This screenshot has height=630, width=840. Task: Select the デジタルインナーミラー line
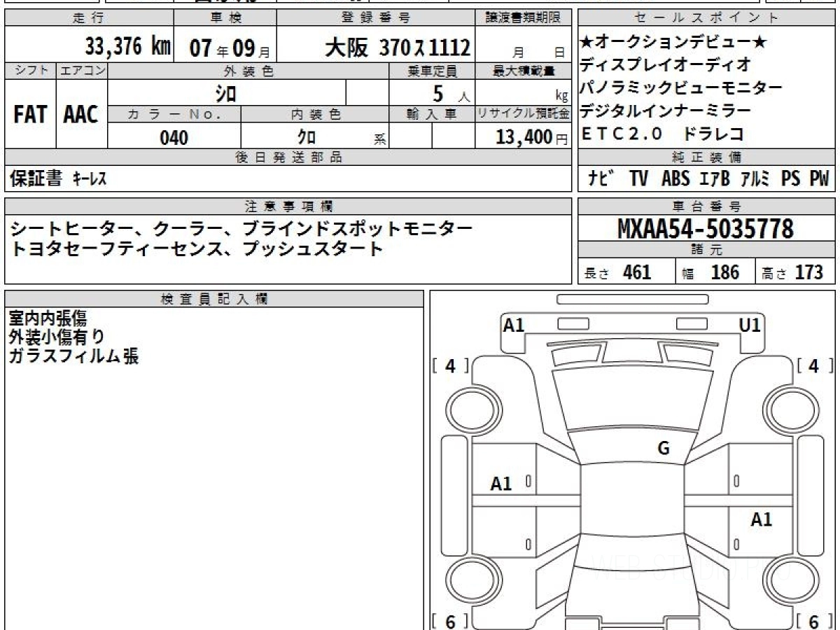pos(666,111)
